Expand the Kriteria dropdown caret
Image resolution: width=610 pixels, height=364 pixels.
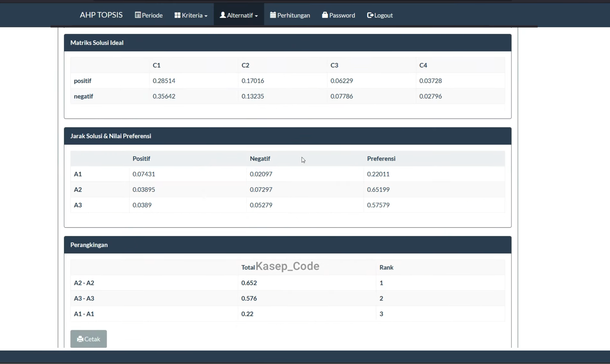[206, 16]
